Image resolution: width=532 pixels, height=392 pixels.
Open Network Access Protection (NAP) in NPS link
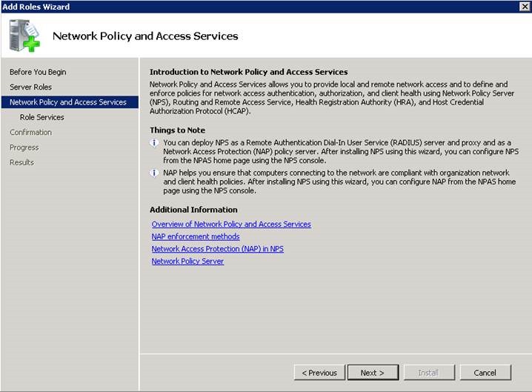(217, 249)
